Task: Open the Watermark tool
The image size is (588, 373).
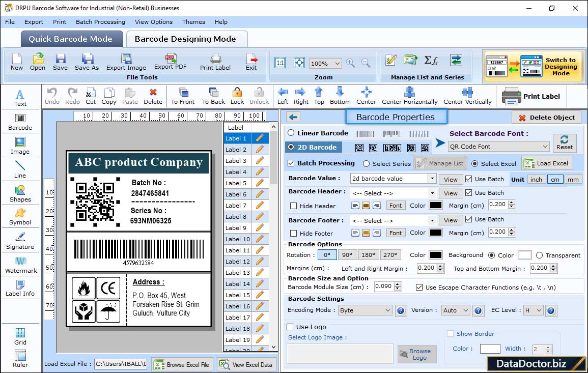Action: [x=21, y=265]
